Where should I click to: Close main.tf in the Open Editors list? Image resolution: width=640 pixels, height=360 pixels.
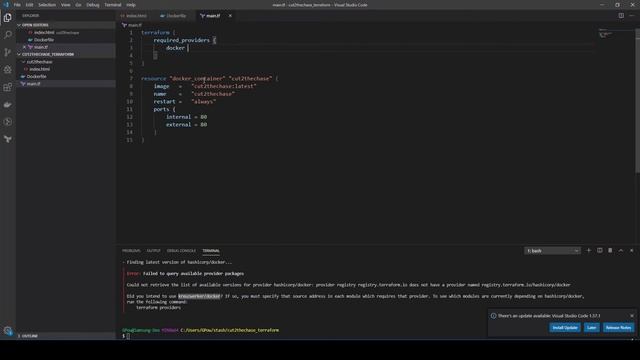[24, 47]
